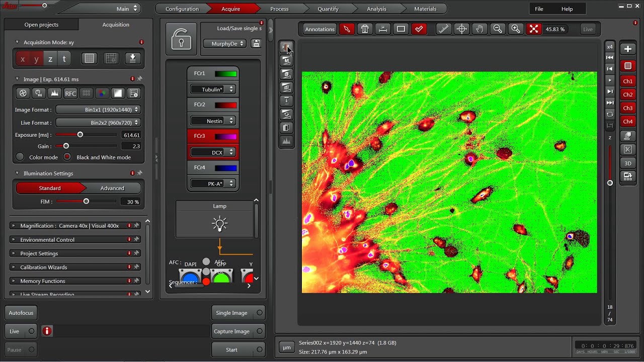644x362 pixels.
Task: Open the File menu
Action: (x=539, y=9)
